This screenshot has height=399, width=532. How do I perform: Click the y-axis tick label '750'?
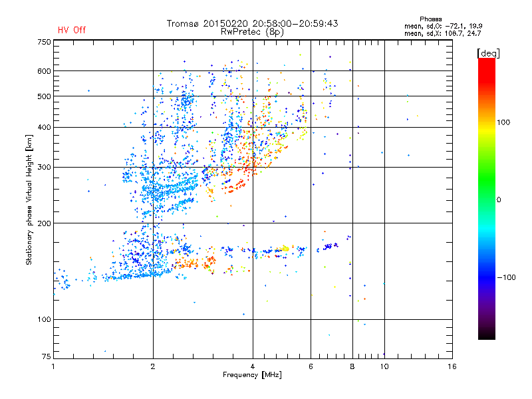(x=45, y=42)
